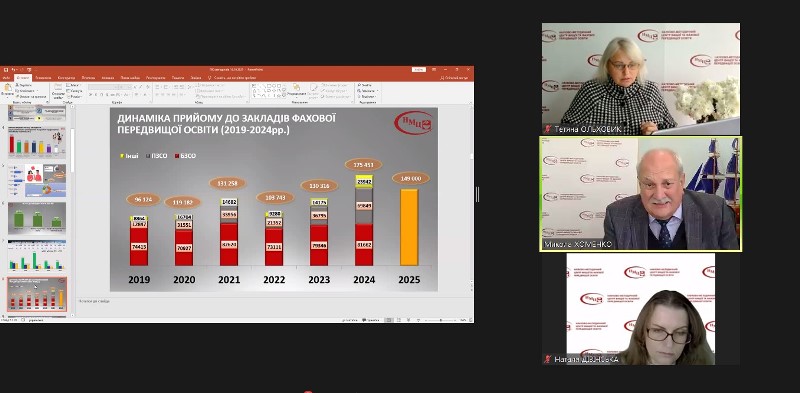Viewport: 800px width, 393px height.
Task: Switch to Normal view icon in status bar
Action: coord(389,320)
